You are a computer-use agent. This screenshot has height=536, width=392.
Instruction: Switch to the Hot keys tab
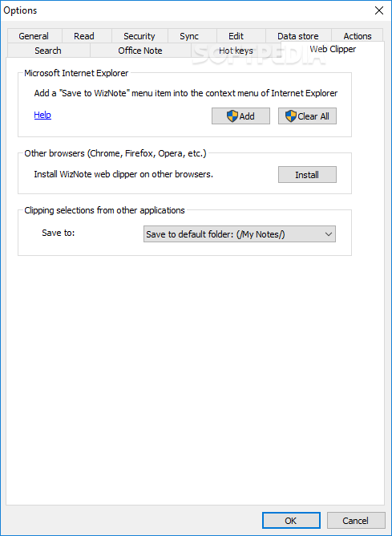[x=236, y=51]
